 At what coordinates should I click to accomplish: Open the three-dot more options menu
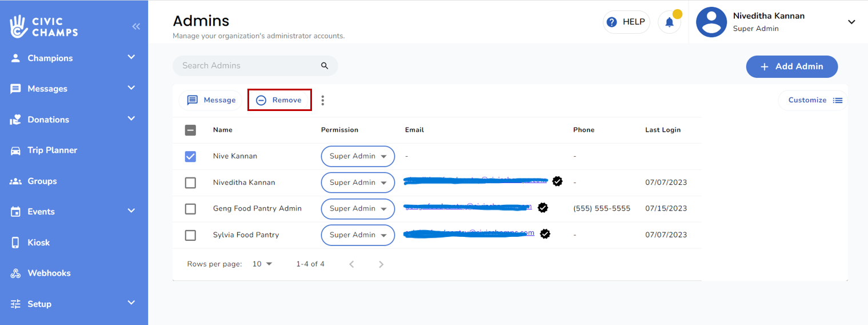click(323, 101)
